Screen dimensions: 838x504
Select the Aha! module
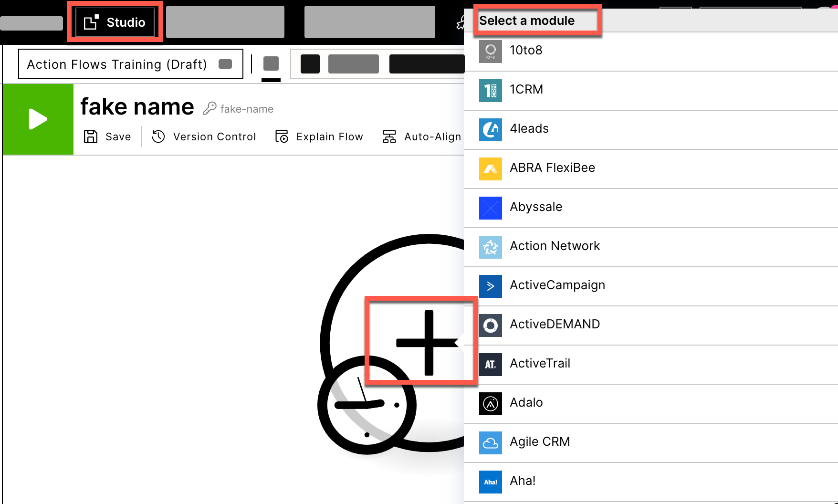point(651,481)
